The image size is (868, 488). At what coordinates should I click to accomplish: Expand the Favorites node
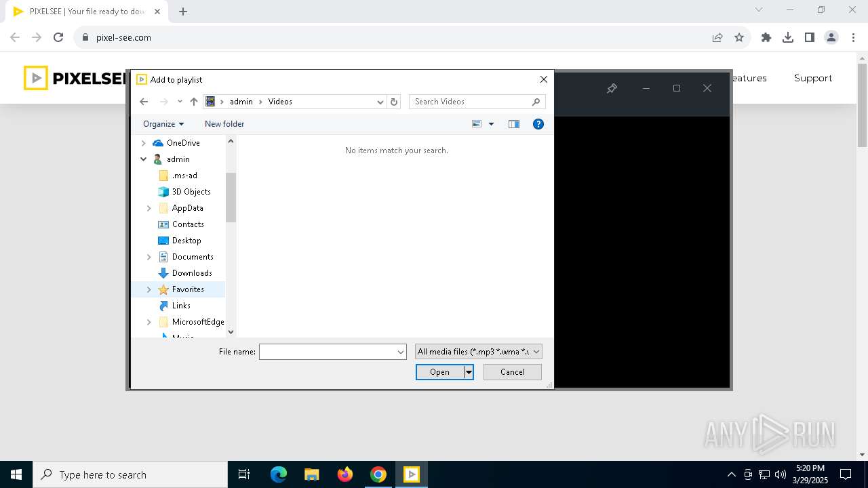click(x=149, y=289)
